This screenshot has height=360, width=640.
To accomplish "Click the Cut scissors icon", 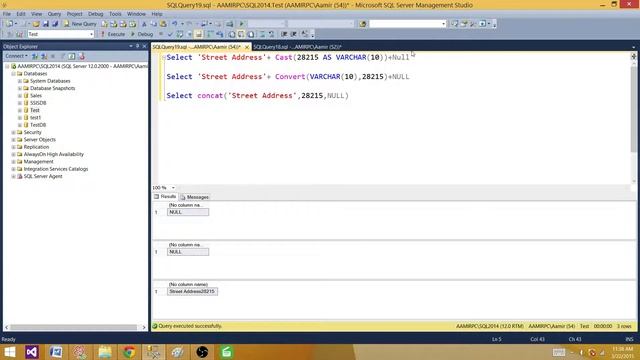I will pyautogui.click(x=144, y=24).
